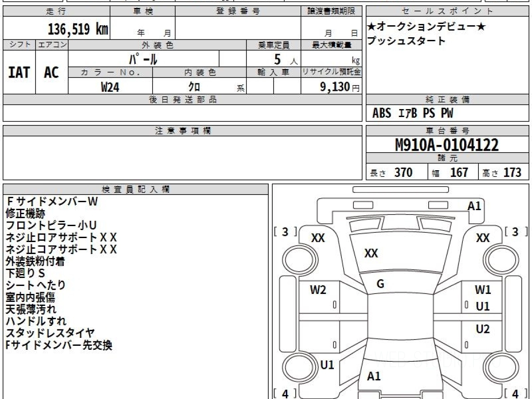The height and width of the screenshot is (399, 532).
Task: Click the note ネジ止ロアサポートXX
Action: click(61, 237)
